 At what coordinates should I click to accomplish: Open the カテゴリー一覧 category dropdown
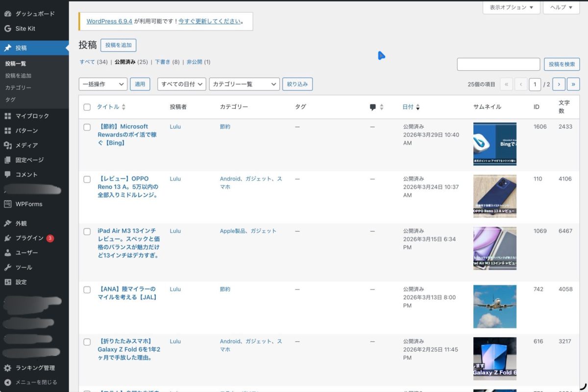coord(244,84)
